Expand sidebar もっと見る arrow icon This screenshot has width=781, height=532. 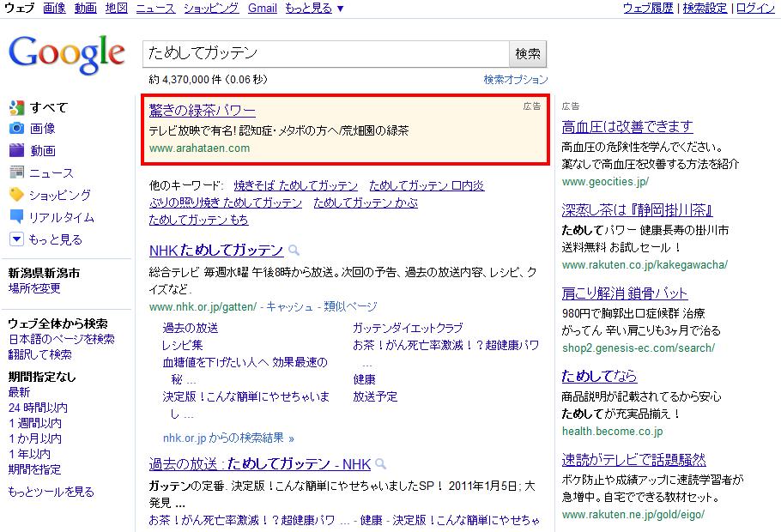pyautogui.click(x=16, y=239)
